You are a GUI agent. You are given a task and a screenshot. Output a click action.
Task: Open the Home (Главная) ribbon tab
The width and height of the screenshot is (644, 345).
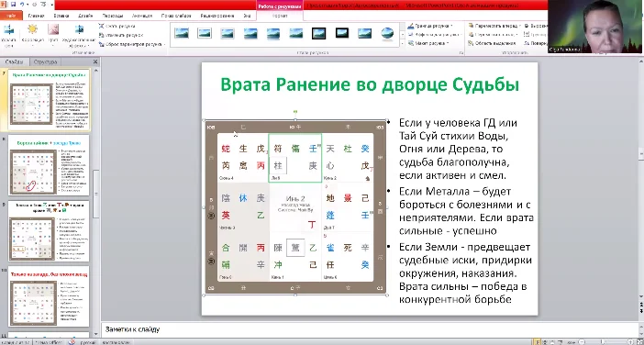pyautogui.click(x=36, y=16)
